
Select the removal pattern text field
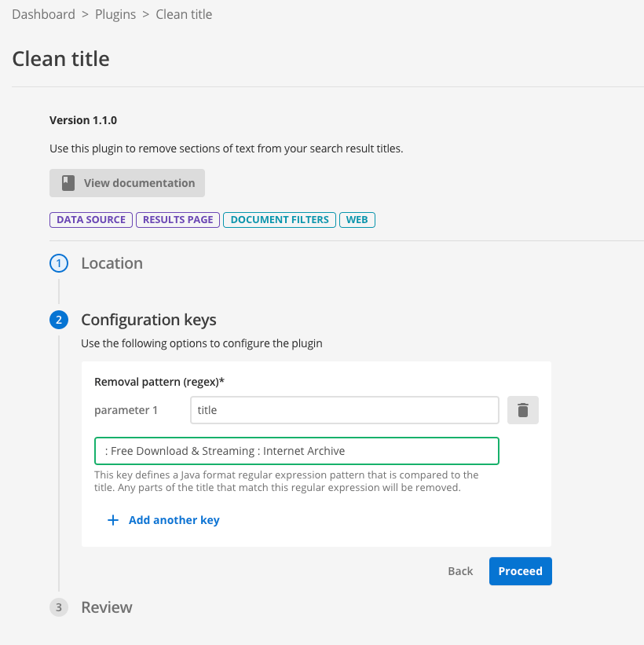(297, 450)
